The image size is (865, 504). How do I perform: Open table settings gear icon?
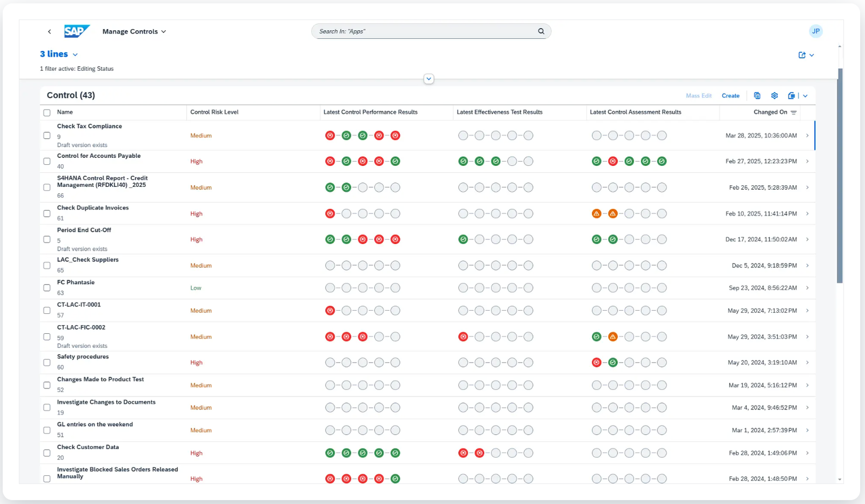click(x=774, y=96)
